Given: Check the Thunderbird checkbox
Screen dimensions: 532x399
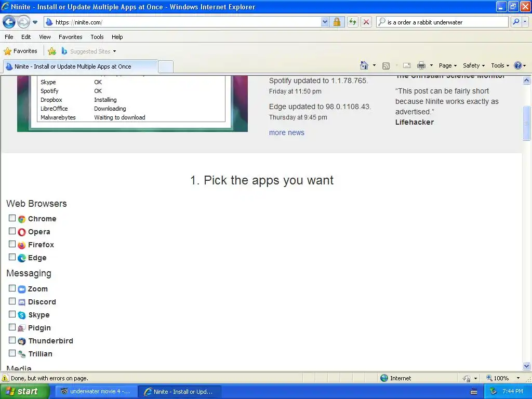Looking at the screenshot, I should pos(12,340).
